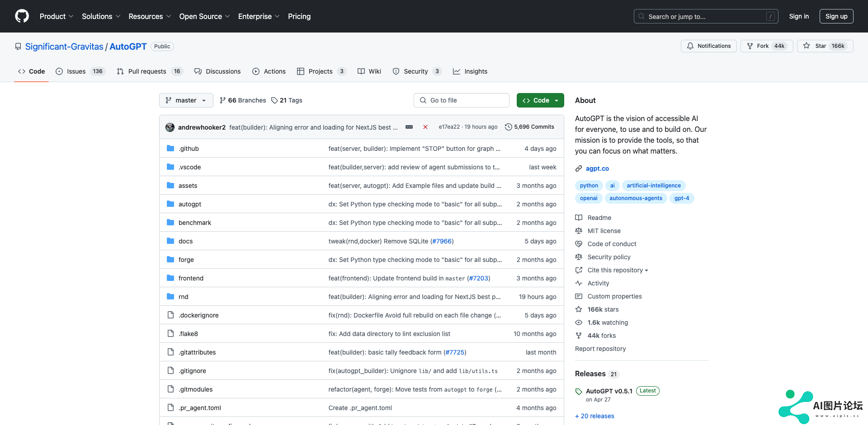
Task: Click the .gitattributes file icon
Action: point(170,352)
